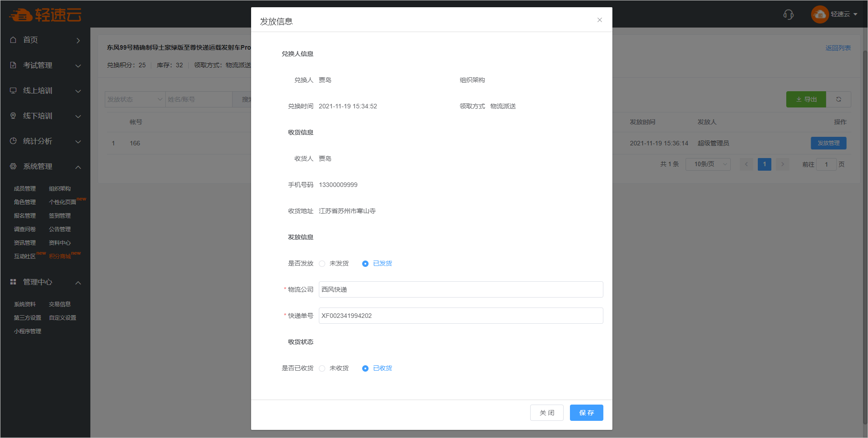The height and width of the screenshot is (438, 868).
Task: Click the 快递单号 input field
Action: (461, 316)
